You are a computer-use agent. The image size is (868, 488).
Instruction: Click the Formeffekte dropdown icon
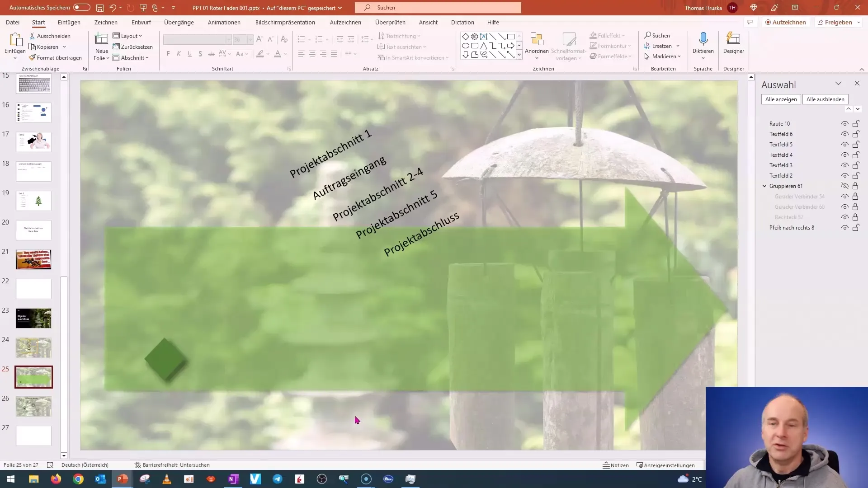pyautogui.click(x=630, y=56)
